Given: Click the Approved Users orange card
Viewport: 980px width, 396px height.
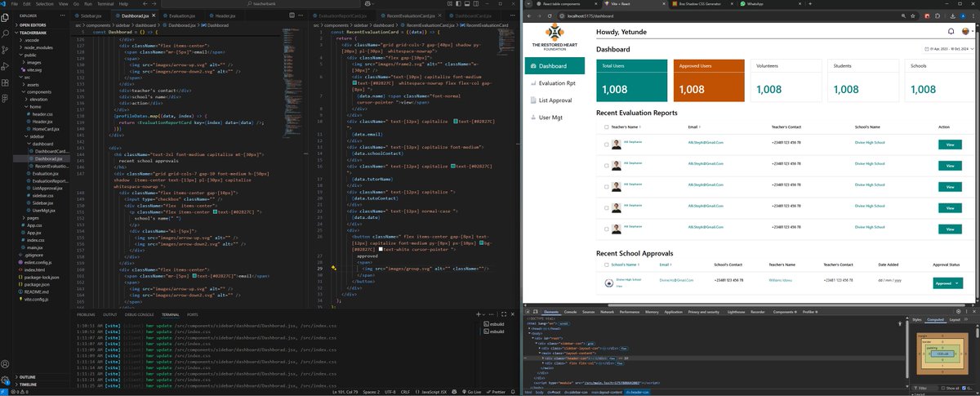Looking at the screenshot, I should click(708, 80).
